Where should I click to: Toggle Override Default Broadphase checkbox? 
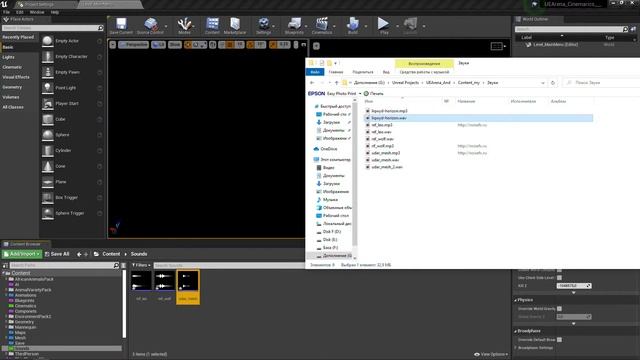coord(559,340)
